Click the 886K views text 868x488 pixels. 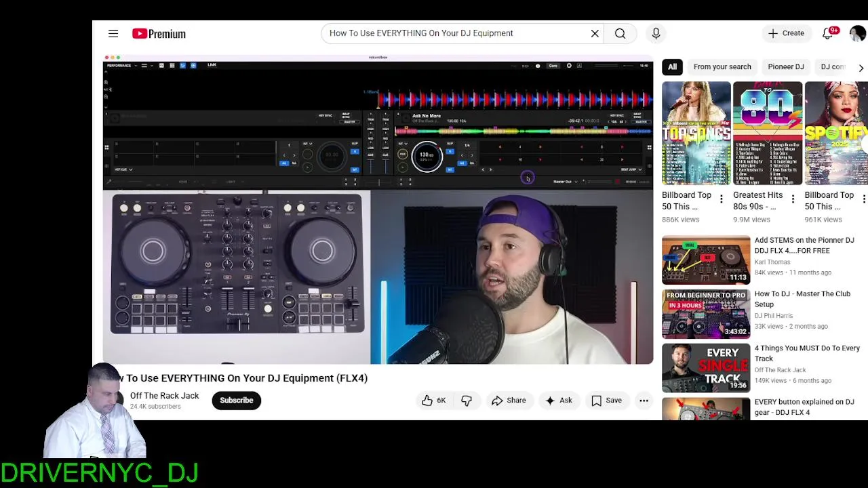pos(680,220)
